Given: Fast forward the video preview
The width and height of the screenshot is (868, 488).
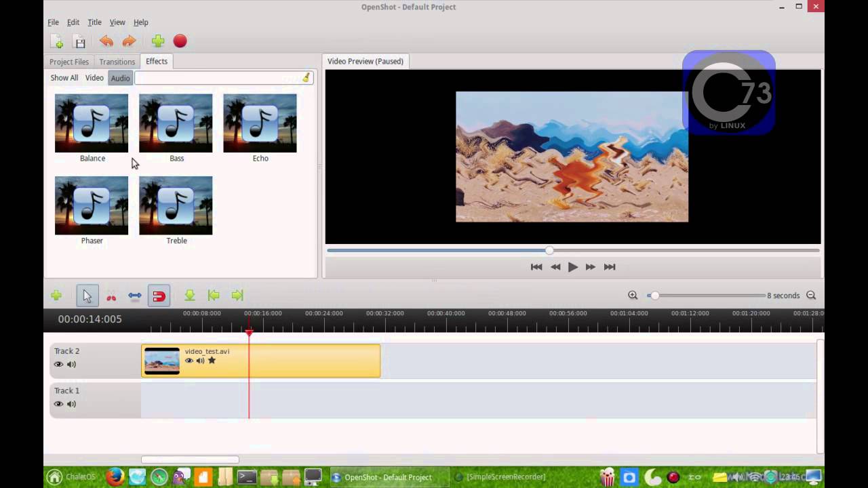Looking at the screenshot, I should pos(591,267).
